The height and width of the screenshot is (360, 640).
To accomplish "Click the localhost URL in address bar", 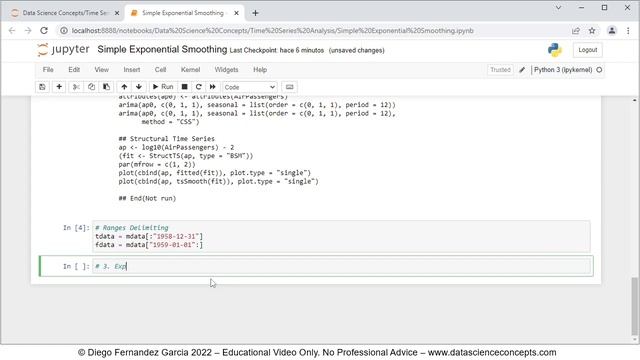I will point(273,31).
